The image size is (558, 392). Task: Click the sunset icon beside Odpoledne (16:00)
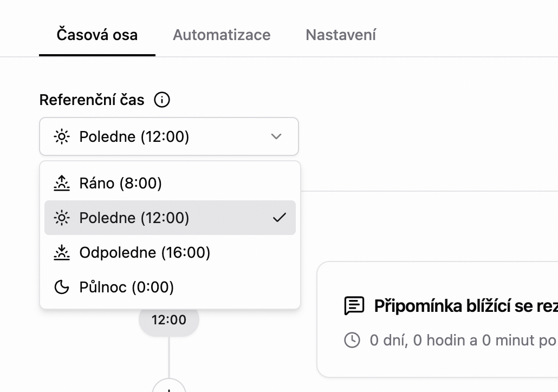pyautogui.click(x=62, y=252)
